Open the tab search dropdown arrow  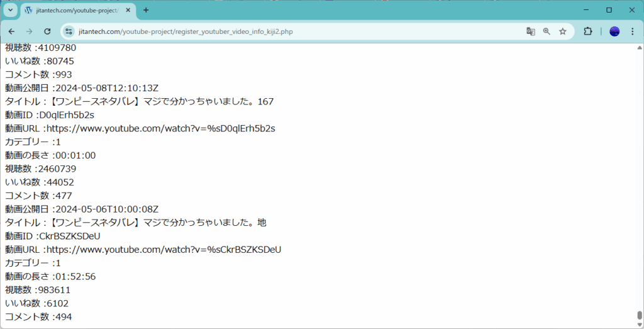(x=11, y=10)
